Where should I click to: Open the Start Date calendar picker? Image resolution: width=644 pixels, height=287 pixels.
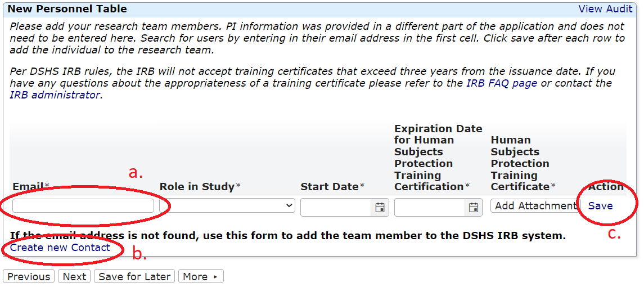pos(380,207)
